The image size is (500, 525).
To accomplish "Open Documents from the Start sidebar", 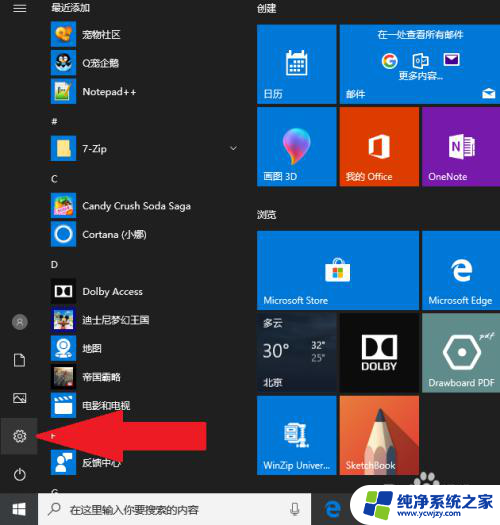I will 19,360.
